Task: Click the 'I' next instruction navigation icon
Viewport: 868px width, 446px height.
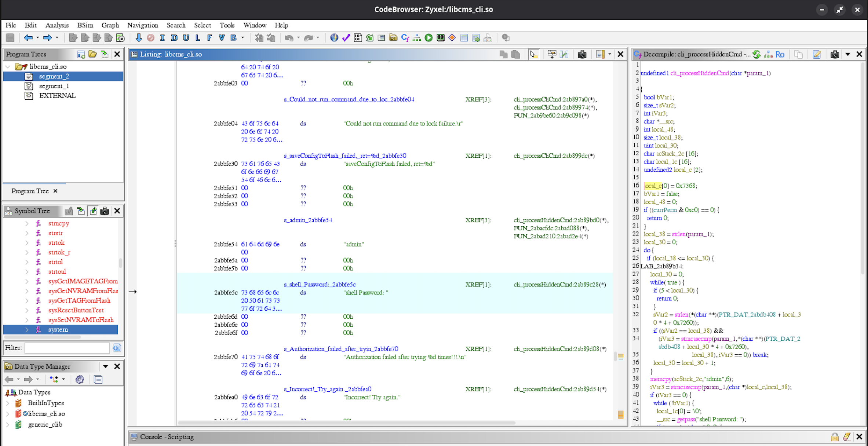Action: point(162,38)
